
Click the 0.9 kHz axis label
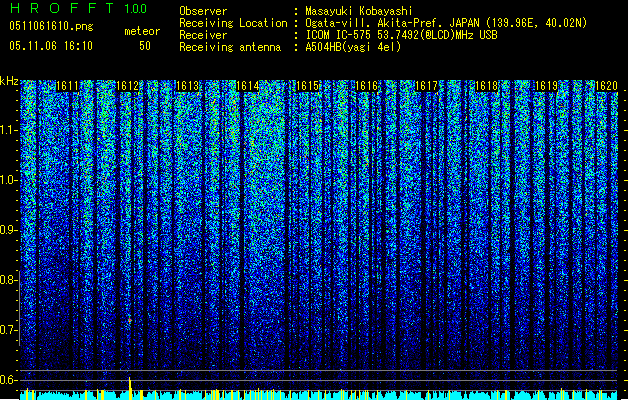tap(8, 230)
